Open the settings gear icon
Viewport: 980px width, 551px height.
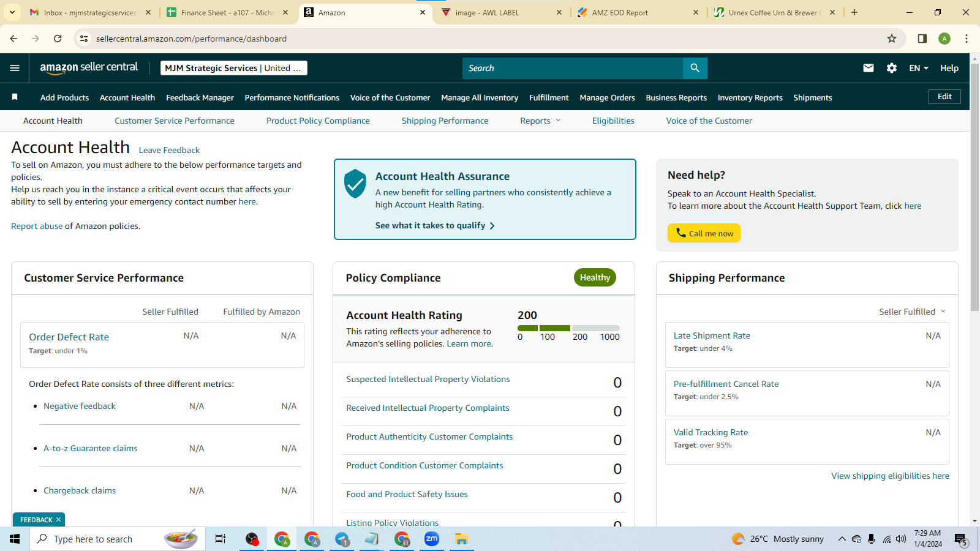tap(892, 68)
